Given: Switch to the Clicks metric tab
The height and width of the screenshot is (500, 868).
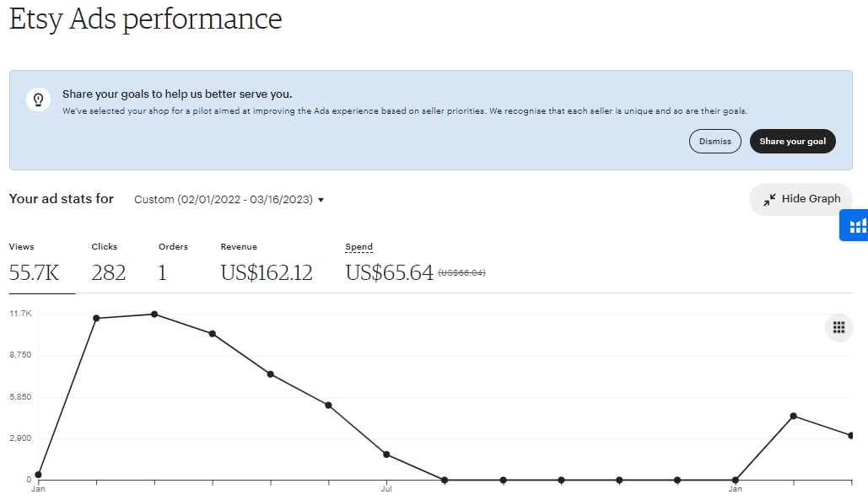Looking at the screenshot, I should click(x=108, y=263).
